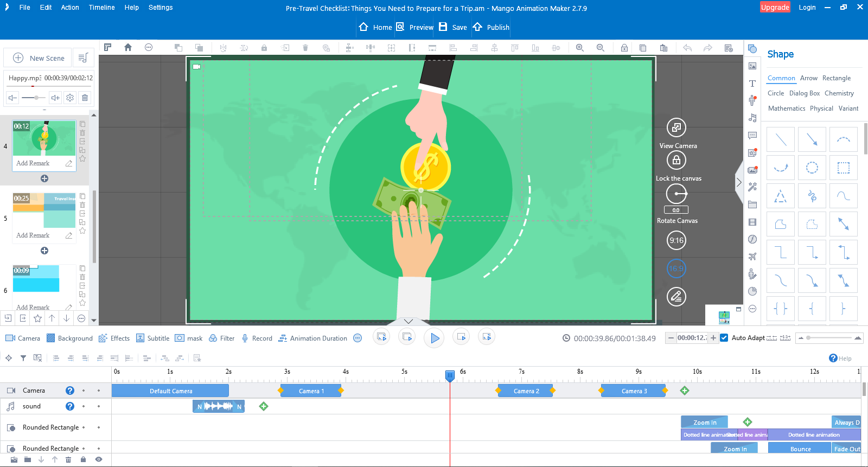868x467 pixels.
Task: Lock the canvas with the padlock icon
Action: point(676,160)
